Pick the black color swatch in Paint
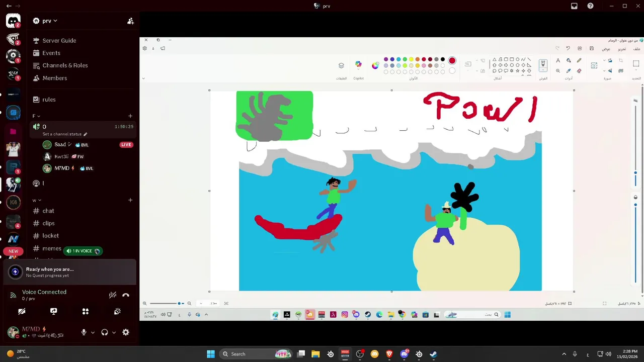Viewport: 644px width, 362px height. [x=443, y=59]
